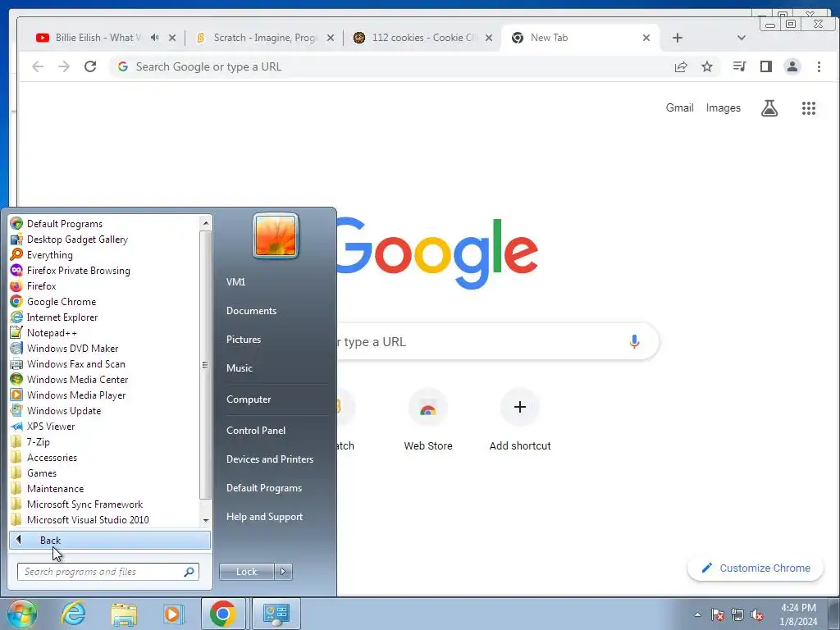This screenshot has height=630, width=840.
Task: Launch Default Programs from the programs list
Action: click(104, 224)
